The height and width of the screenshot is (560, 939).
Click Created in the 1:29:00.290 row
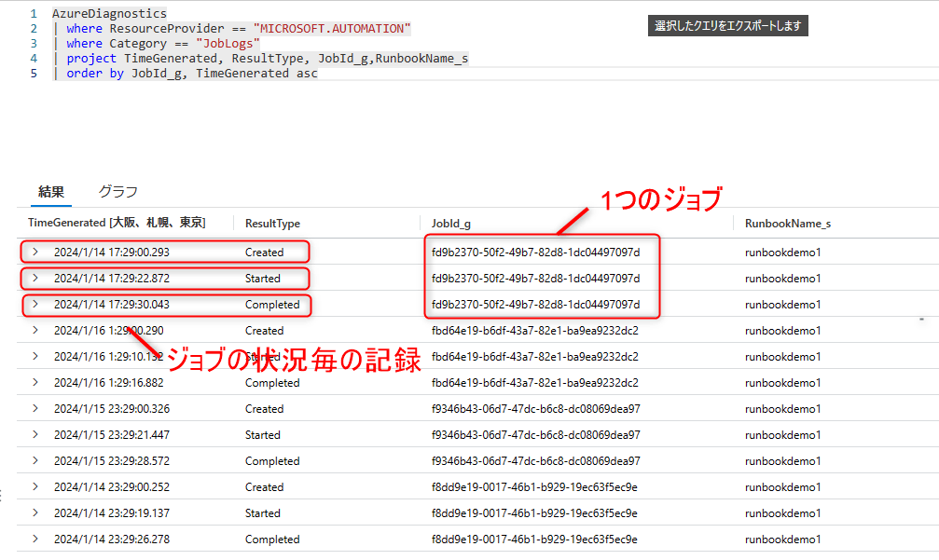pyautogui.click(x=264, y=330)
